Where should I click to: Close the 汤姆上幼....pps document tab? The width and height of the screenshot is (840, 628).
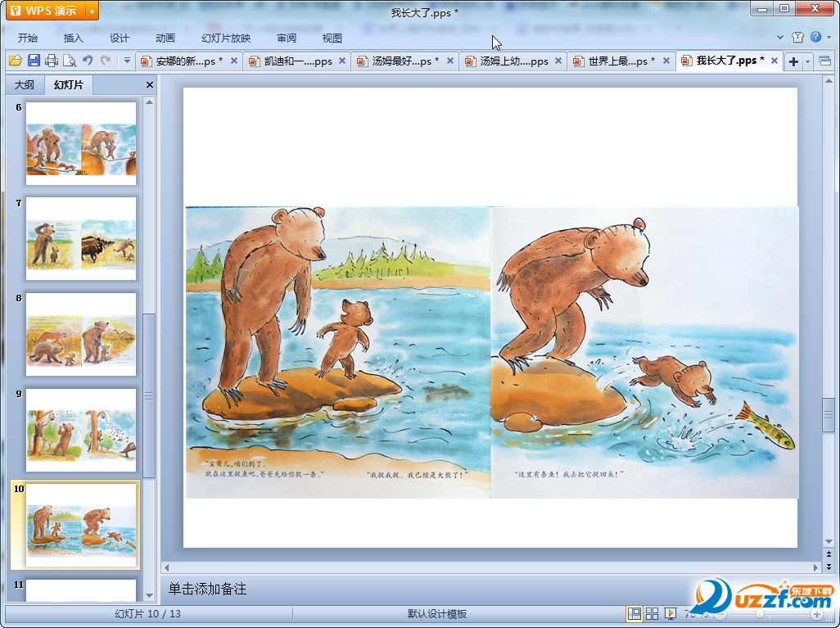[x=558, y=61]
